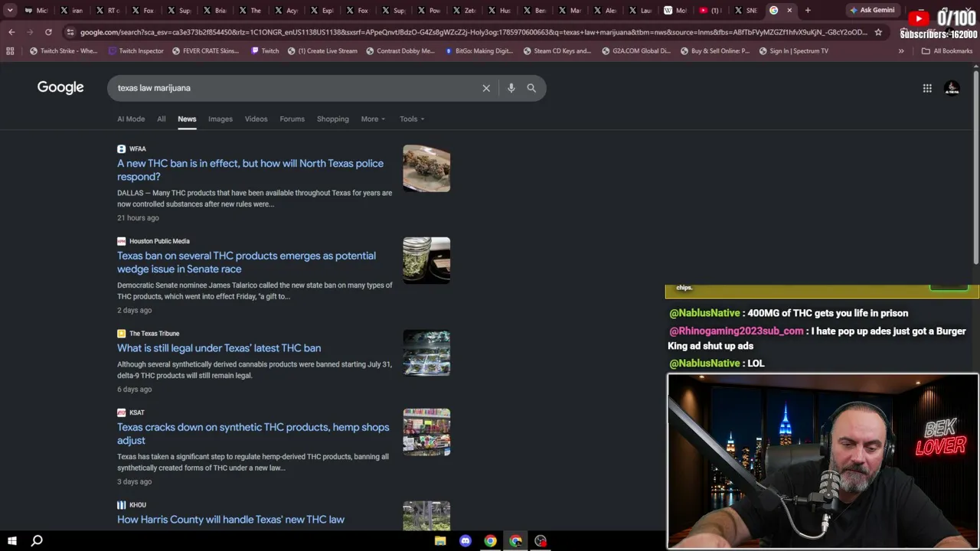Open the 'Twitch Strike' bookmark
The height and width of the screenshot is (551, 980).
(63, 51)
